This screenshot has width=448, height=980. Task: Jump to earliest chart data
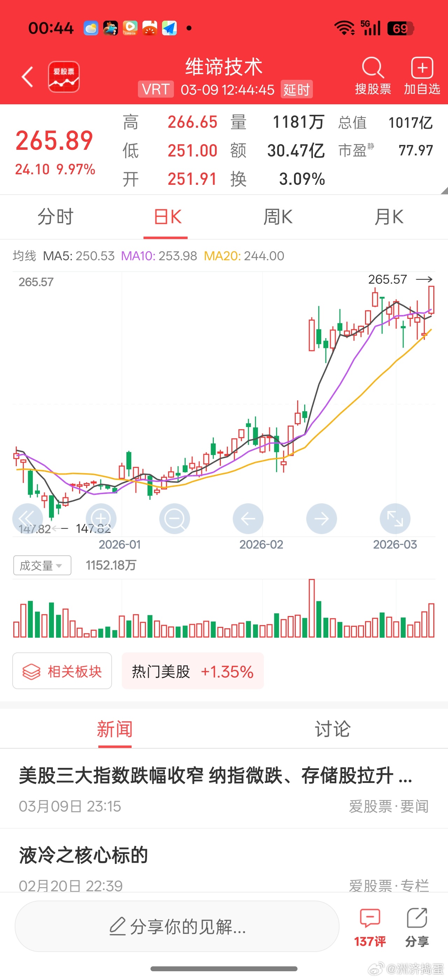click(x=27, y=518)
